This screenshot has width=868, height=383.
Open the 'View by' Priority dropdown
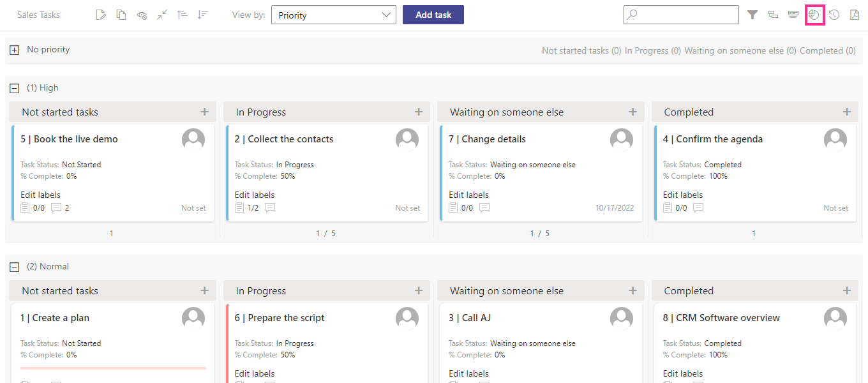tap(333, 14)
